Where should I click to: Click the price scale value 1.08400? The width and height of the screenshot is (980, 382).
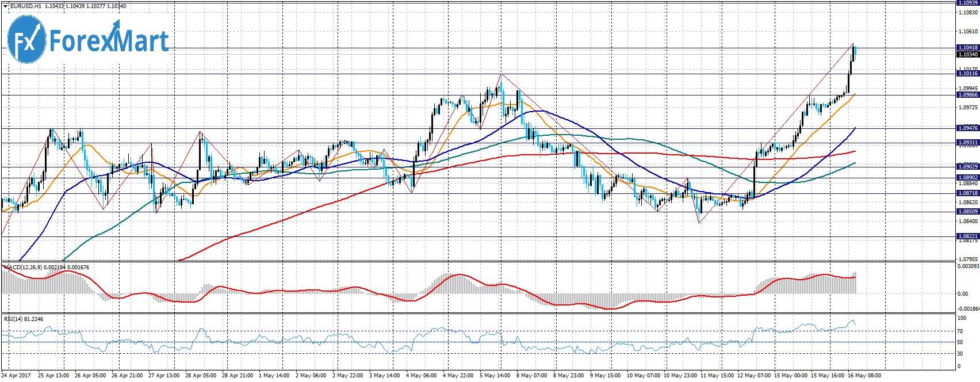(968, 221)
